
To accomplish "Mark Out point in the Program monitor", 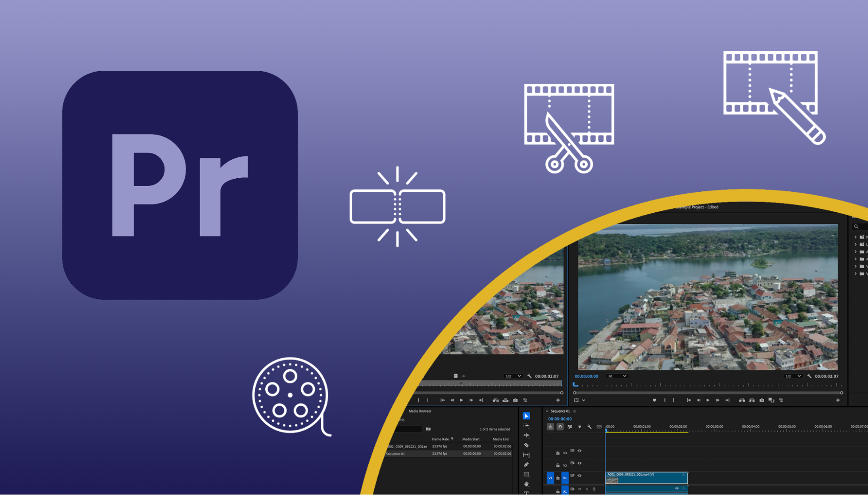I will pos(673,400).
